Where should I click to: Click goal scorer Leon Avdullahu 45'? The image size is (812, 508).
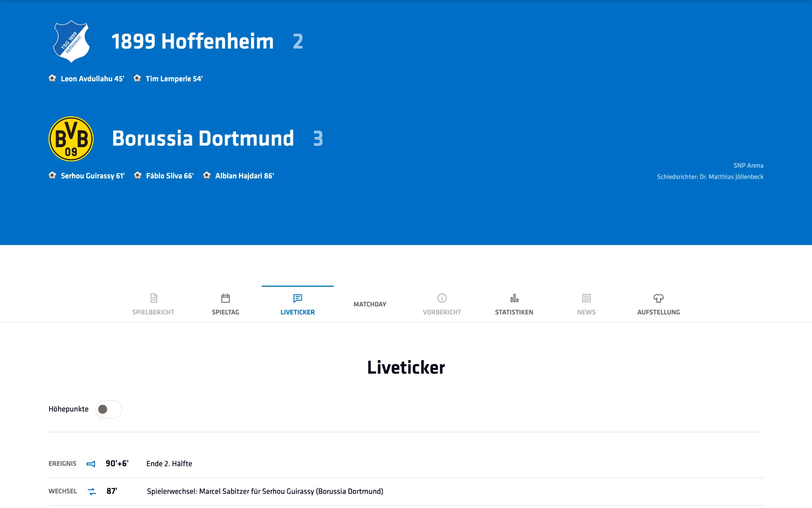[93, 79]
